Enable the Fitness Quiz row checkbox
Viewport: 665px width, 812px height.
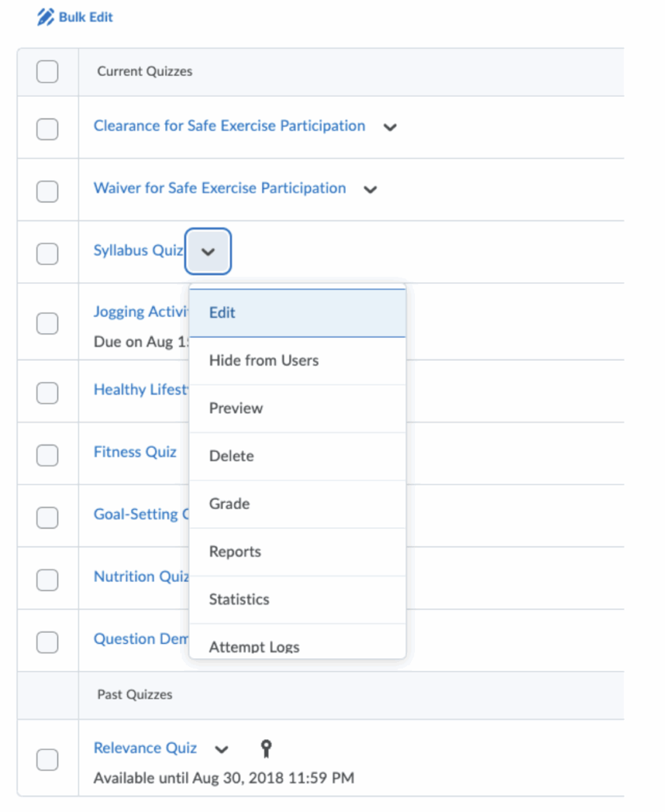click(48, 454)
